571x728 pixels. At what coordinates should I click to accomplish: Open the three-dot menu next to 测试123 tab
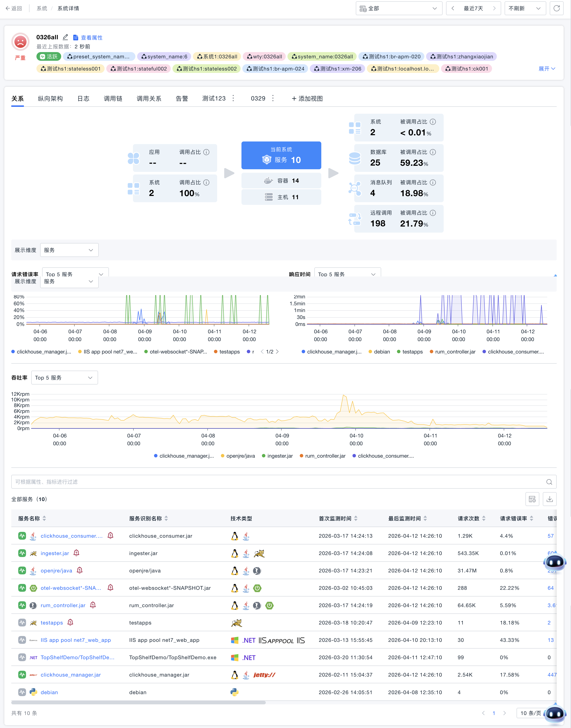click(x=233, y=98)
